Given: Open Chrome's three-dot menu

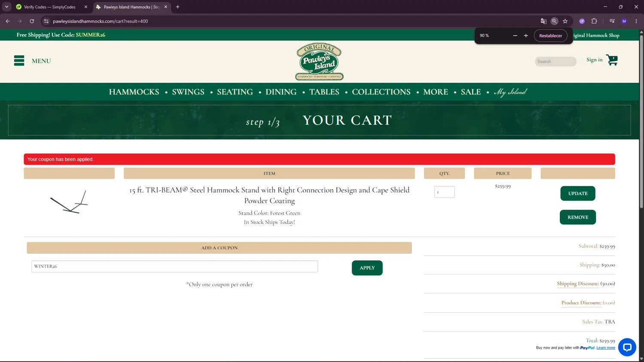Looking at the screenshot, I should coord(636,21).
